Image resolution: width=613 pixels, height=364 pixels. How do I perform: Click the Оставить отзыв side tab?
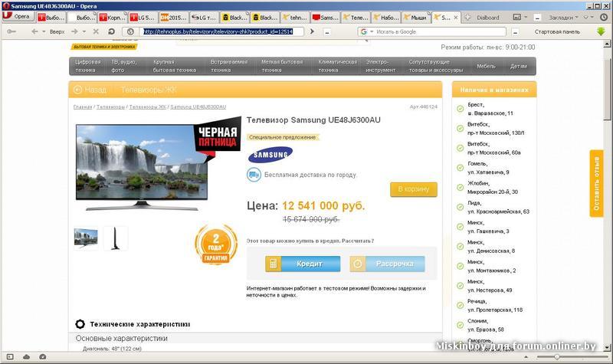pyautogui.click(x=596, y=183)
